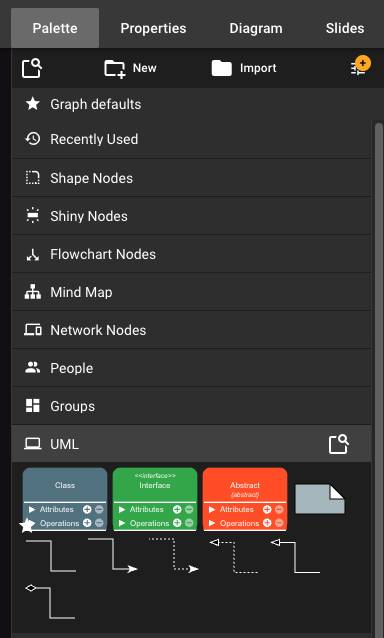Click the New palette button

[130, 68]
